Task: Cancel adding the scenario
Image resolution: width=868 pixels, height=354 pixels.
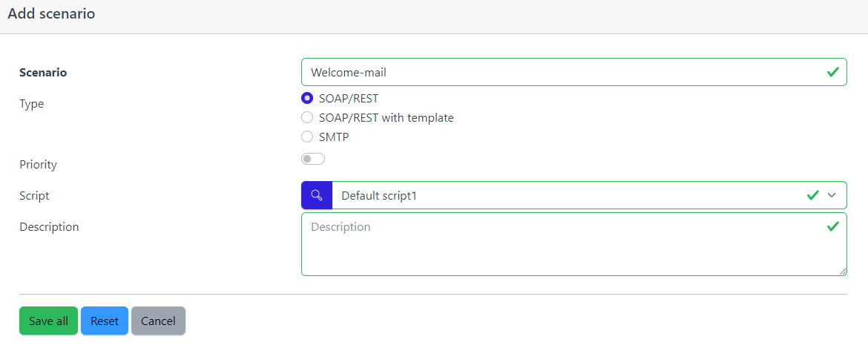Action: pos(158,321)
